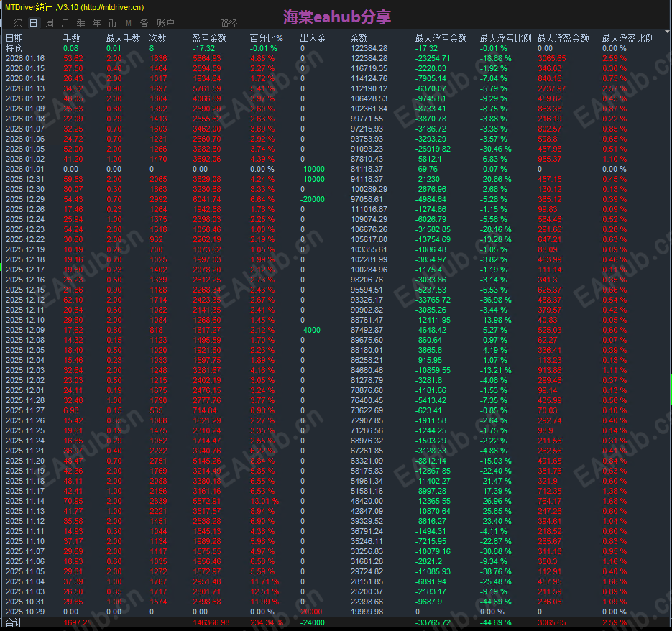
Task: Click withdrawal -10000 in the 2025.12.31 row
Action: pyautogui.click(x=313, y=179)
